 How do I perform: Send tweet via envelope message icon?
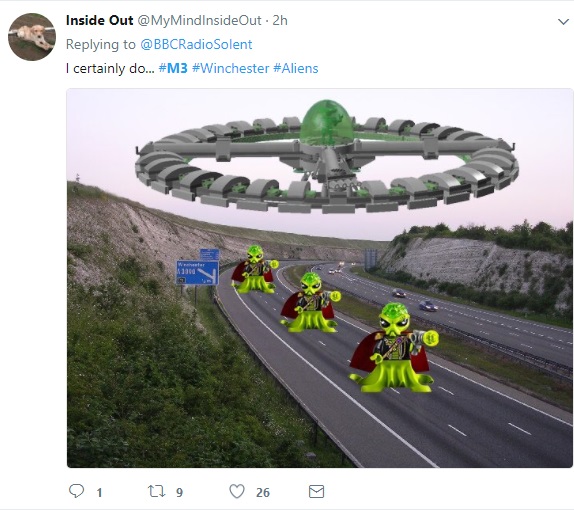pos(316,491)
